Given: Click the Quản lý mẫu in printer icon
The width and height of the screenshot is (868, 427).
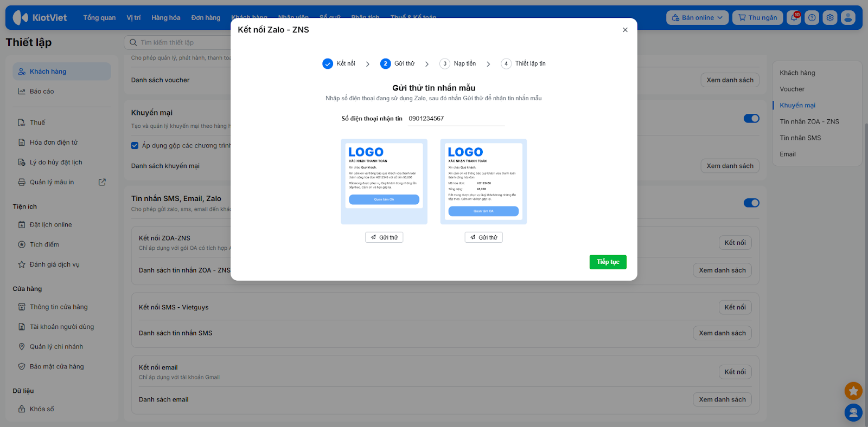Looking at the screenshot, I should coord(22,183).
